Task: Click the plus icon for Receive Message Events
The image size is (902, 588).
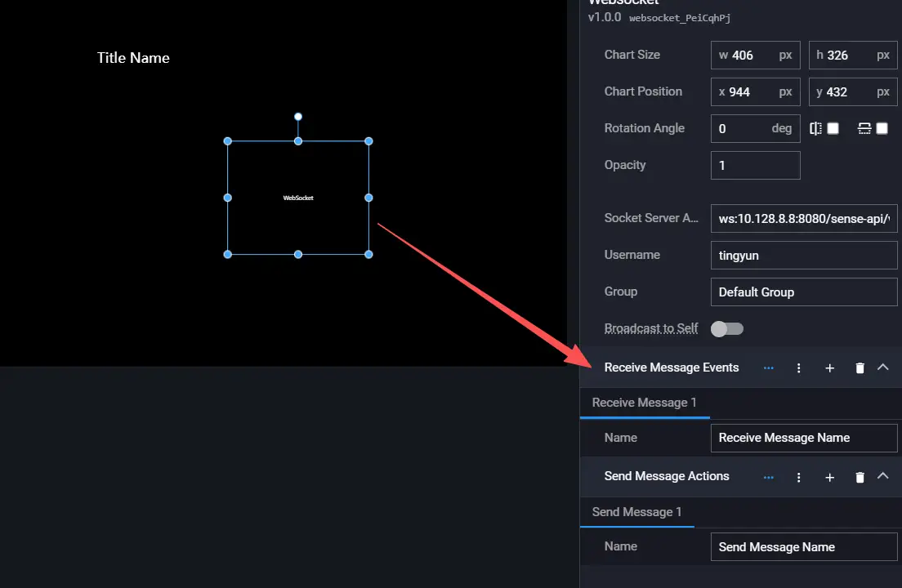Action: click(829, 368)
